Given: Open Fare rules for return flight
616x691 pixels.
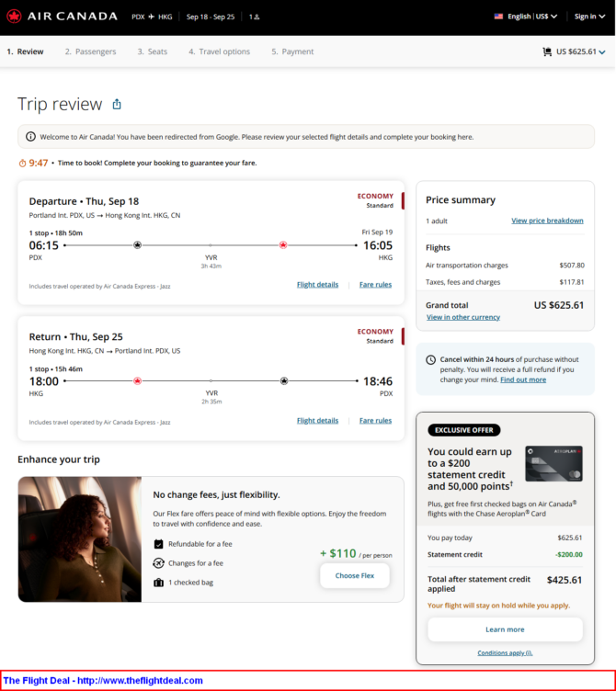Looking at the screenshot, I should [x=375, y=421].
